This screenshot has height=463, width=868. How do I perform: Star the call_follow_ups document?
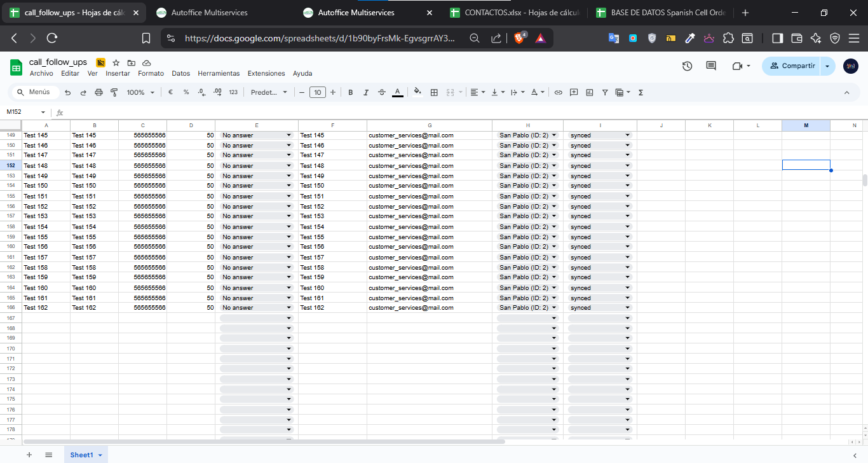tap(116, 62)
